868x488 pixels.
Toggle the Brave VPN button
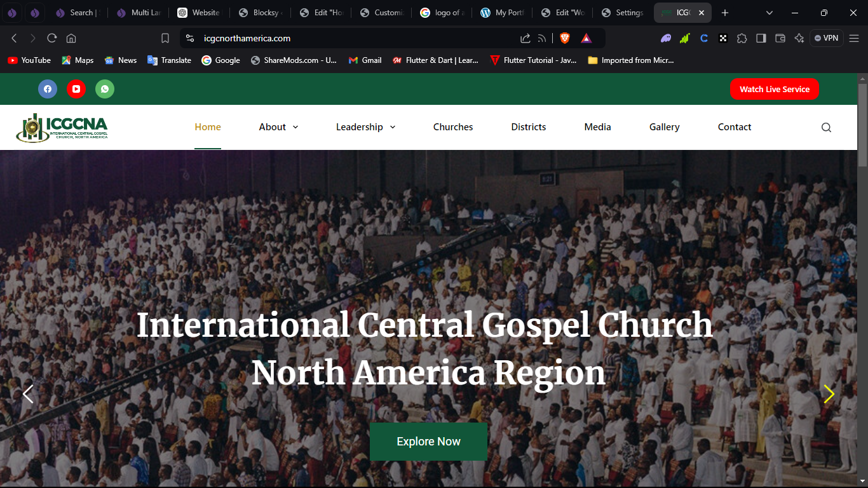pyautogui.click(x=826, y=38)
